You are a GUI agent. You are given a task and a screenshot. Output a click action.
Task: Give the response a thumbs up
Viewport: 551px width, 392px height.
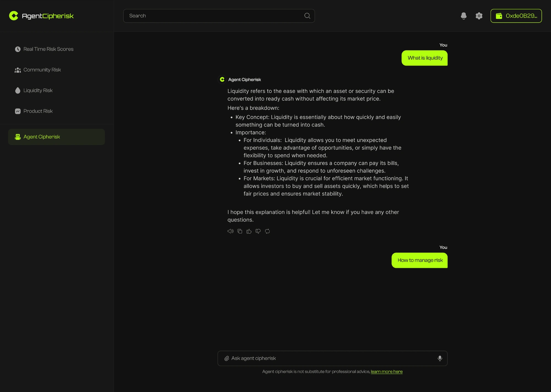(x=249, y=231)
